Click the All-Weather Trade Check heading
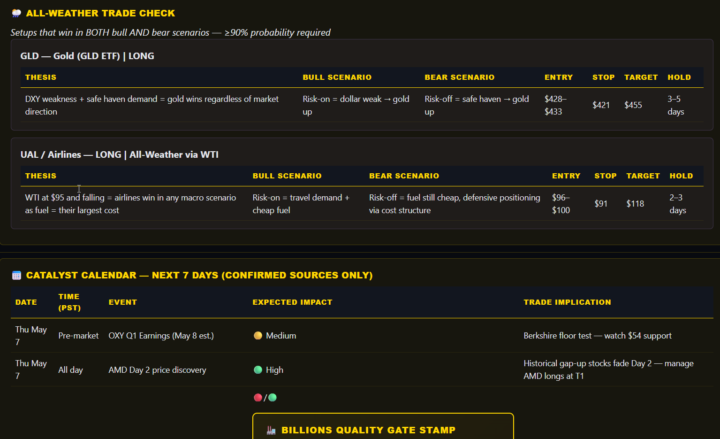Image resolution: width=720 pixels, height=439 pixels. coord(101,13)
